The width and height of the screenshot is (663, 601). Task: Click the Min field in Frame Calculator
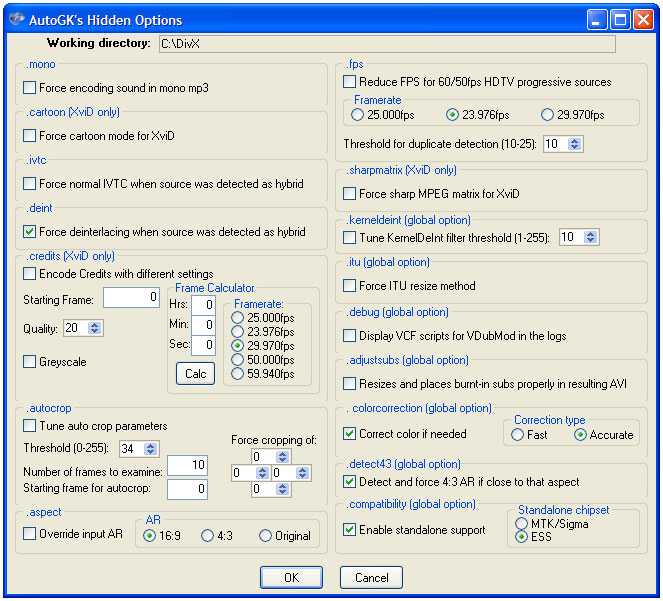[x=203, y=325]
